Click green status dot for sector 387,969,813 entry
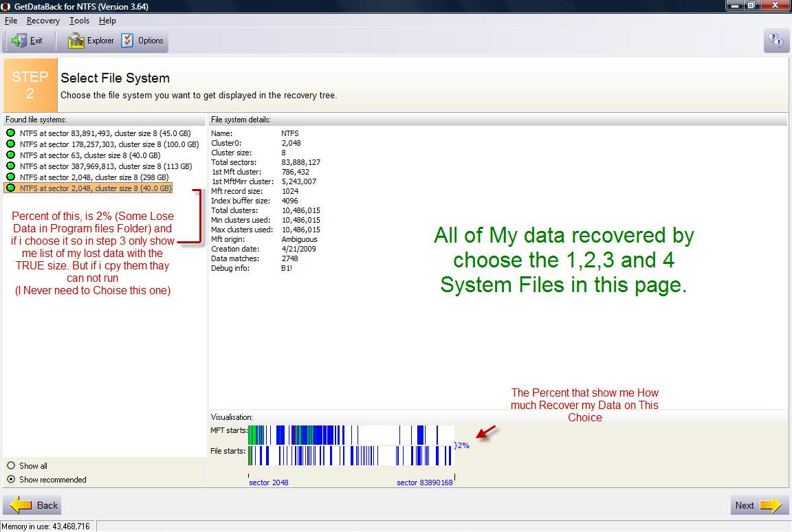The height and width of the screenshot is (532, 792). (10, 166)
